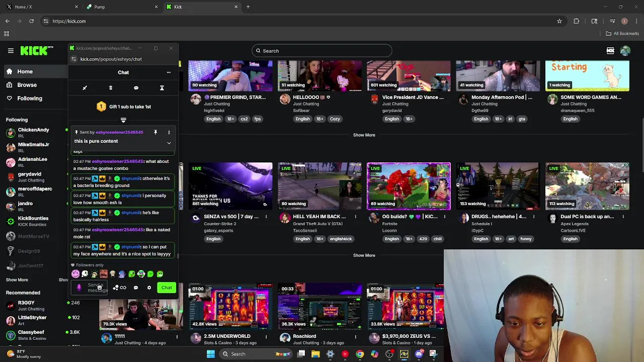This screenshot has height=362, width=644.
Task: Click Show More under Just Chatting row
Action: click(364, 135)
